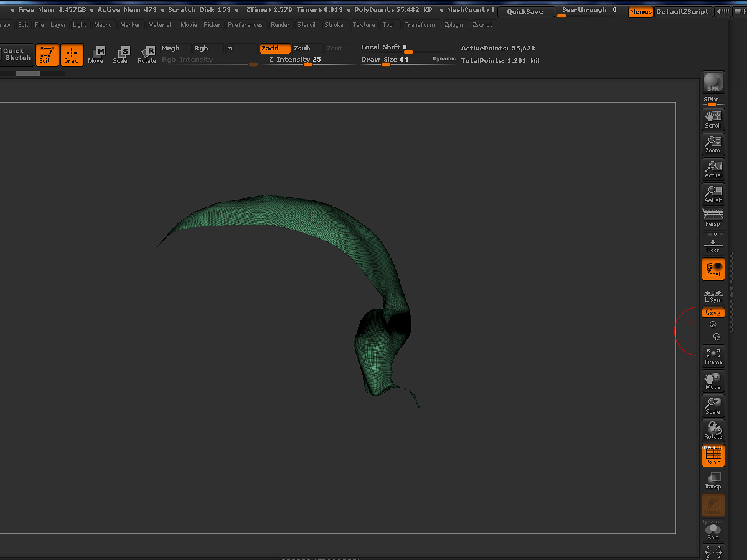Toggle XYZ free rotation mode

713,313
